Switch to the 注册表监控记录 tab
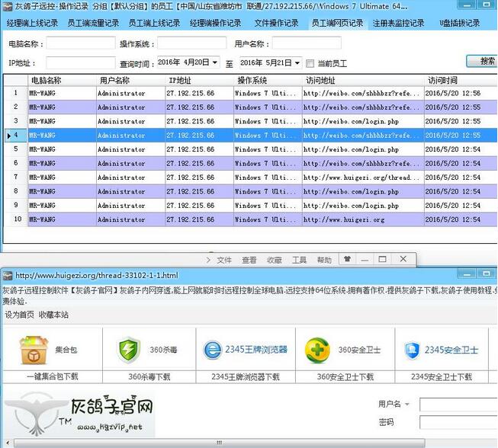Viewport: 498px width, 448px height. [398, 23]
